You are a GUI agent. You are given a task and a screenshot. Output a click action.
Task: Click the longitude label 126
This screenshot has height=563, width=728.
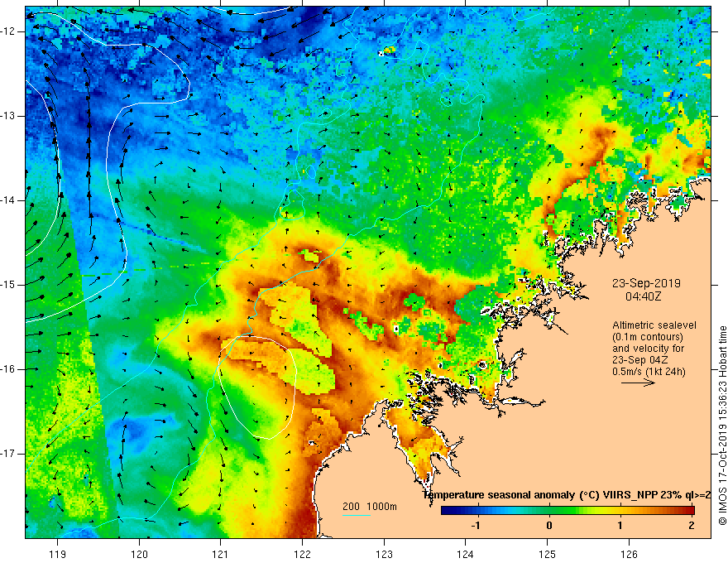click(629, 554)
